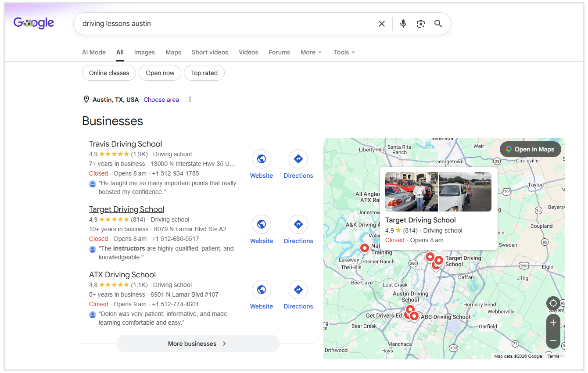Click the Terms link on the map
The height and width of the screenshot is (373, 588).
coord(553,356)
